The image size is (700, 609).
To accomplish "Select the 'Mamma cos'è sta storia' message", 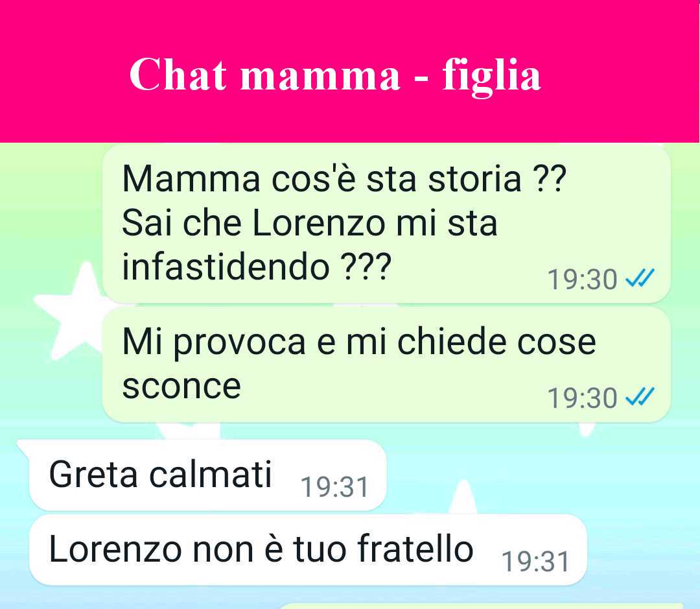I will (386, 224).
